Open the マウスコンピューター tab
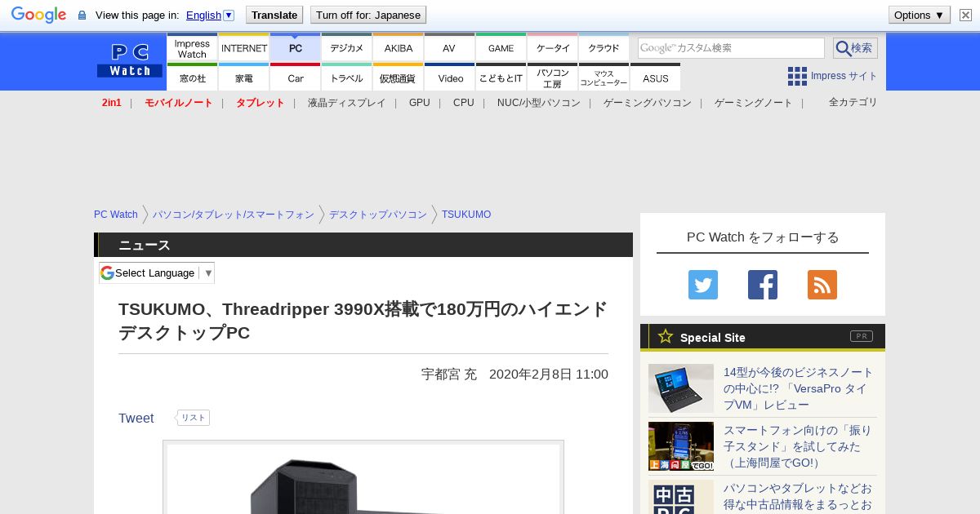The image size is (980, 514). tap(604, 78)
